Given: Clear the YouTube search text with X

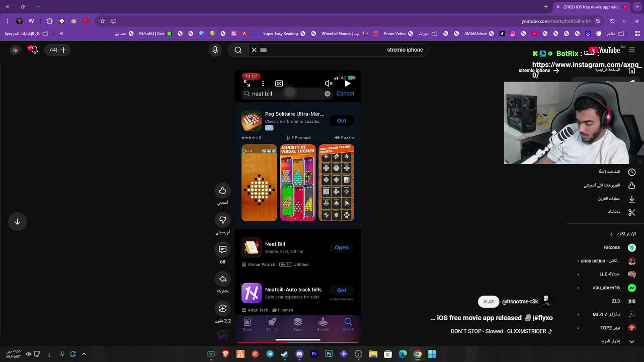Looking at the screenshot, I should pyautogui.click(x=254, y=50).
